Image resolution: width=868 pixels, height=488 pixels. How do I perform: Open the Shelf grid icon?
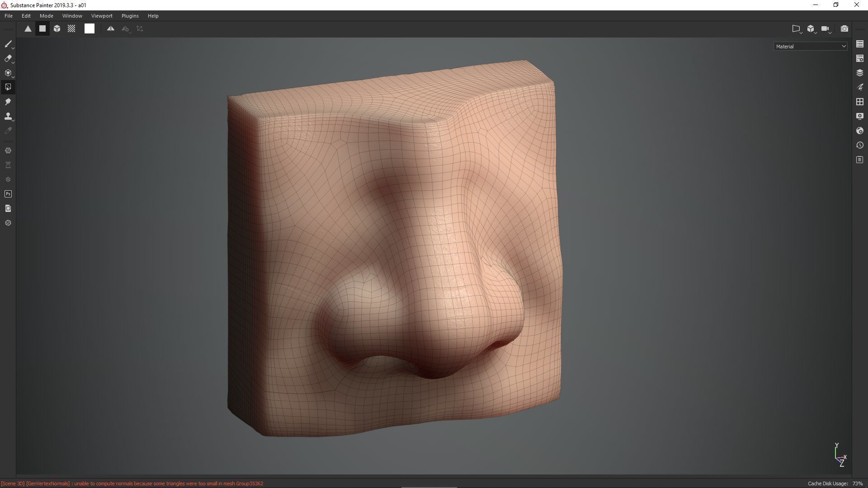(860, 102)
